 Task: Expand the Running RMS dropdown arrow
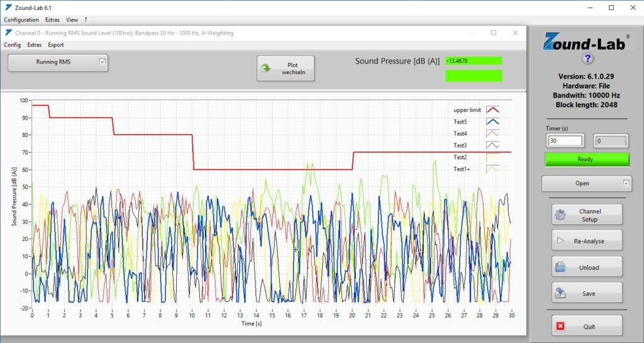click(x=103, y=62)
